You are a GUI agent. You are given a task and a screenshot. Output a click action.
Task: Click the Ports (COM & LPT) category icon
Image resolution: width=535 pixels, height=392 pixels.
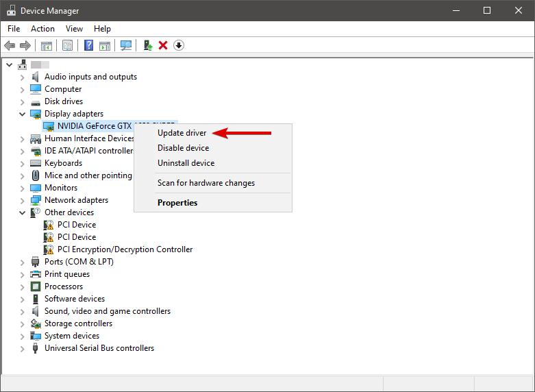(x=35, y=262)
